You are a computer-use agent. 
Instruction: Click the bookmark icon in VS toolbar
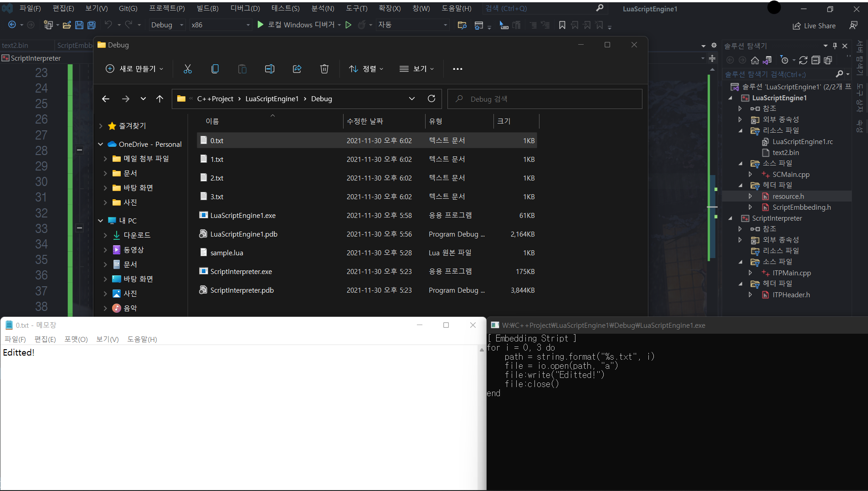(562, 25)
